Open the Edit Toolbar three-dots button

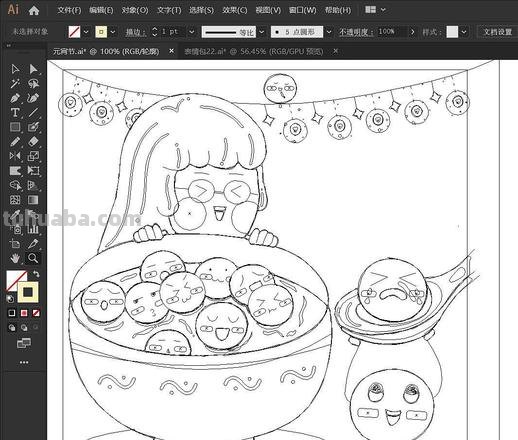coord(24,362)
